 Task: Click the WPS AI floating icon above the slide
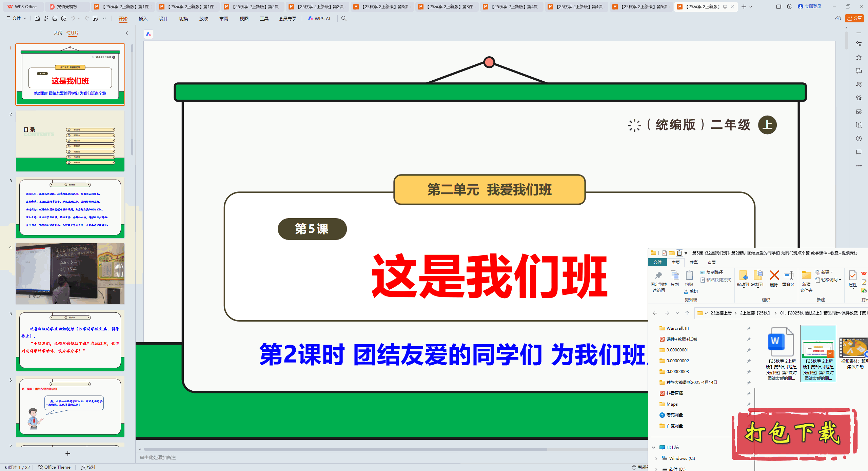[x=149, y=34]
